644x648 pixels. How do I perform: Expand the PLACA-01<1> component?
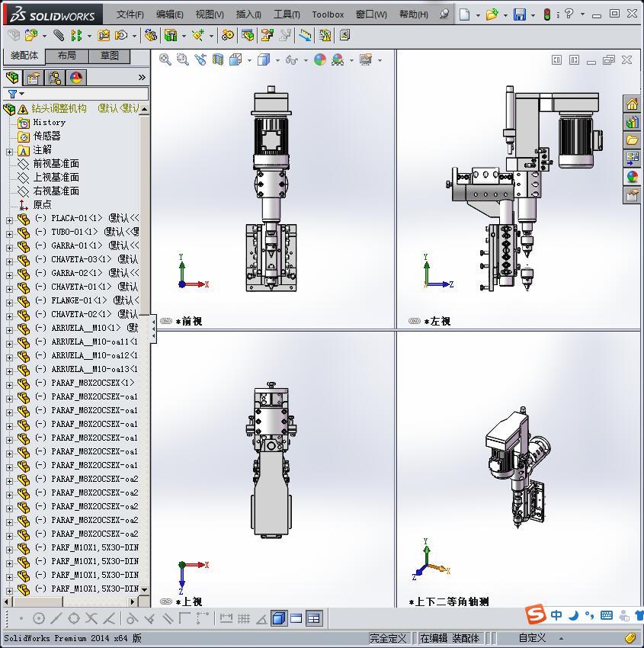point(9,220)
